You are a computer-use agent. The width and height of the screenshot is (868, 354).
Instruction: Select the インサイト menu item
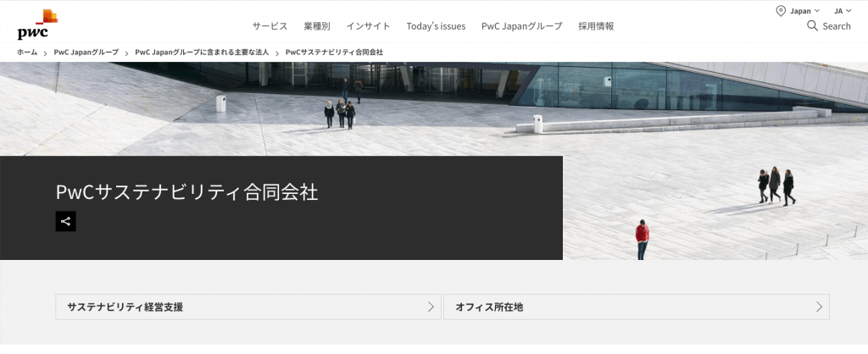click(x=368, y=26)
